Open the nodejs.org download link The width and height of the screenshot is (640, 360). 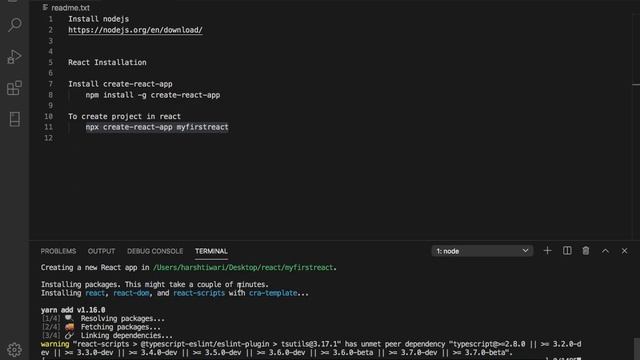pos(135,30)
